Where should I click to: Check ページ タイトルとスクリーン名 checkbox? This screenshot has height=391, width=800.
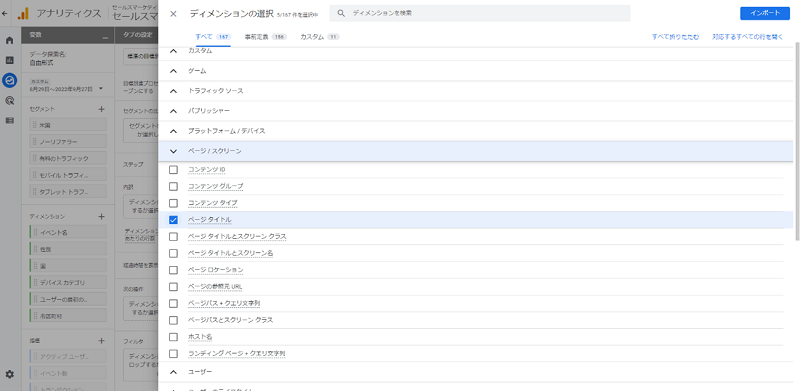pos(173,253)
